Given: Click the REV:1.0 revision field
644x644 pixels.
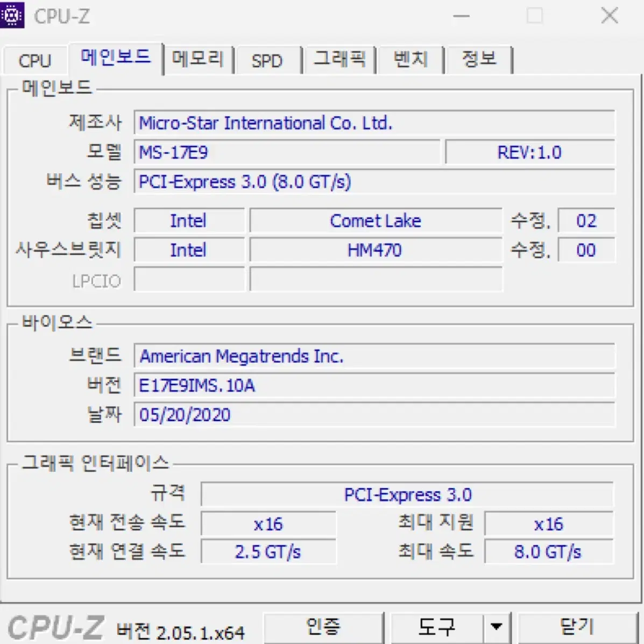Looking at the screenshot, I should (530, 152).
